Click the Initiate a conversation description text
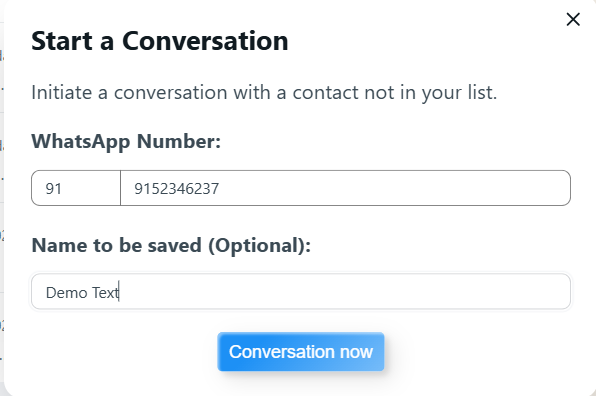The height and width of the screenshot is (396, 596). [264, 92]
